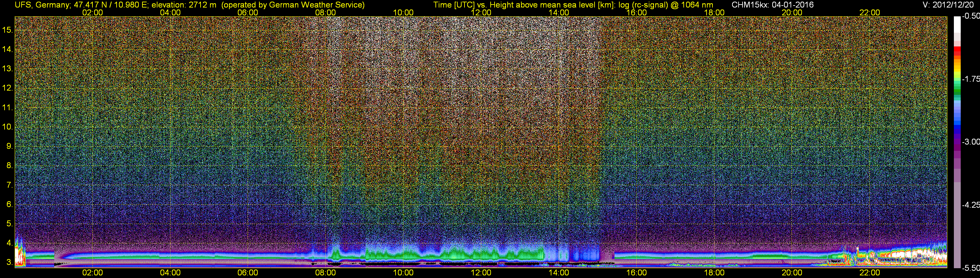This screenshot has width=980, height=278.
Task: Click the 08:00 label on top time axis
Action: 325,12
